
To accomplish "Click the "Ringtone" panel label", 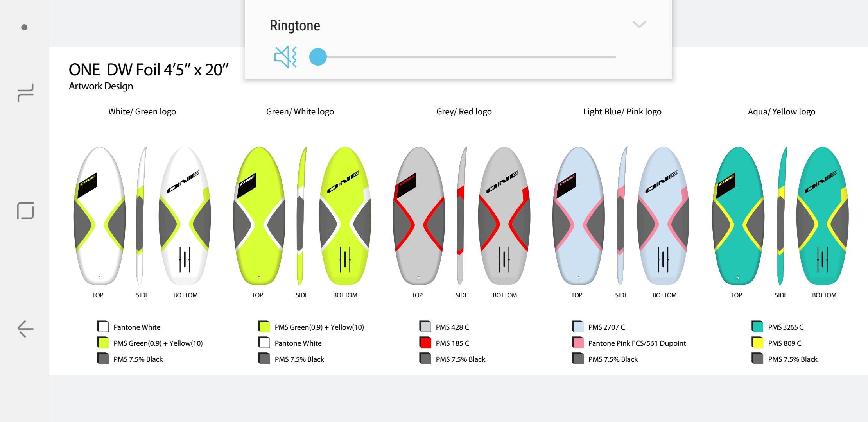I will coord(295,26).
